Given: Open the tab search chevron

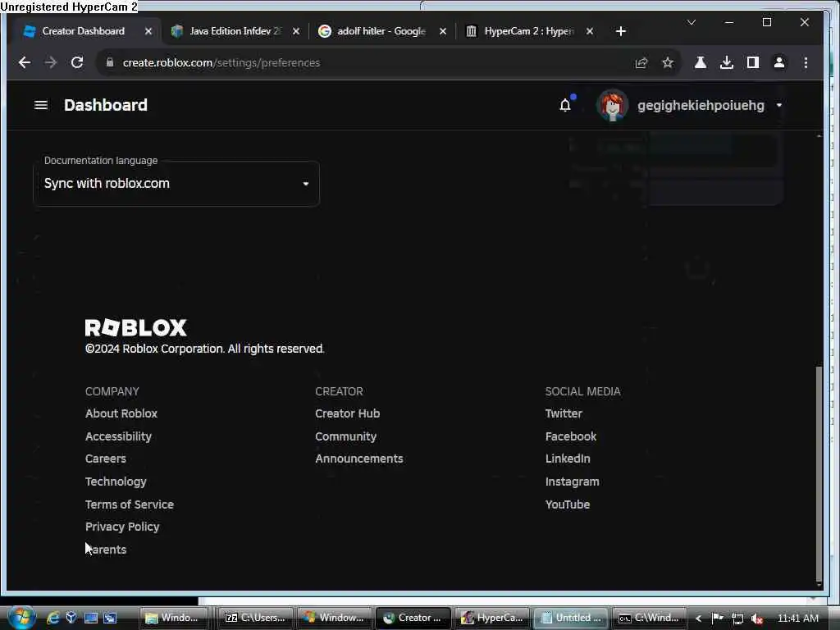Looking at the screenshot, I should (x=692, y=22).
